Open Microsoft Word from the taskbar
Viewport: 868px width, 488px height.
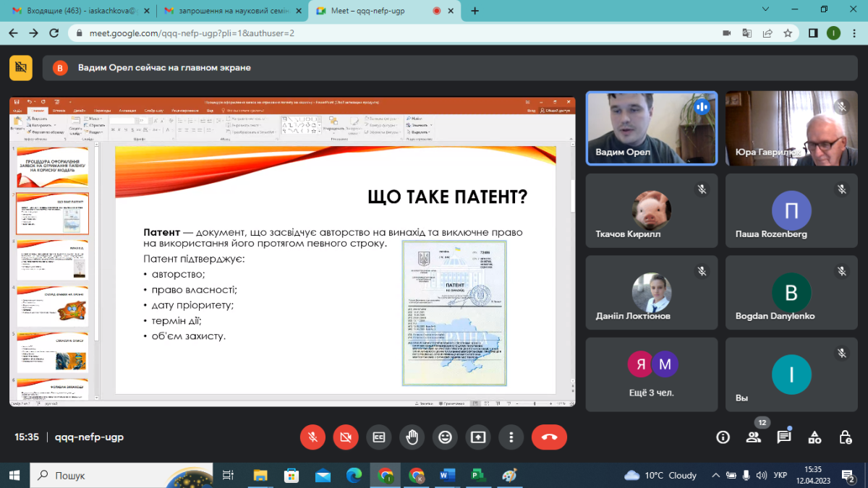click(446, 475)
